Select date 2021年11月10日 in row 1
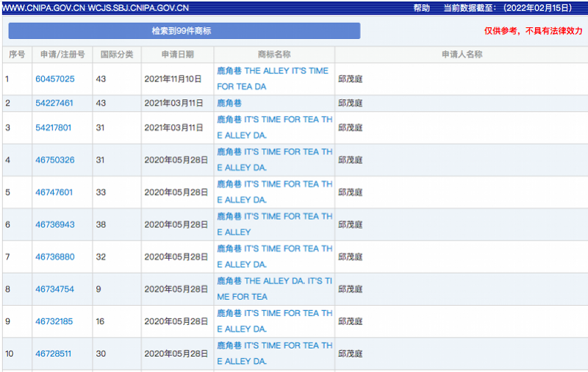 point(173,79)
